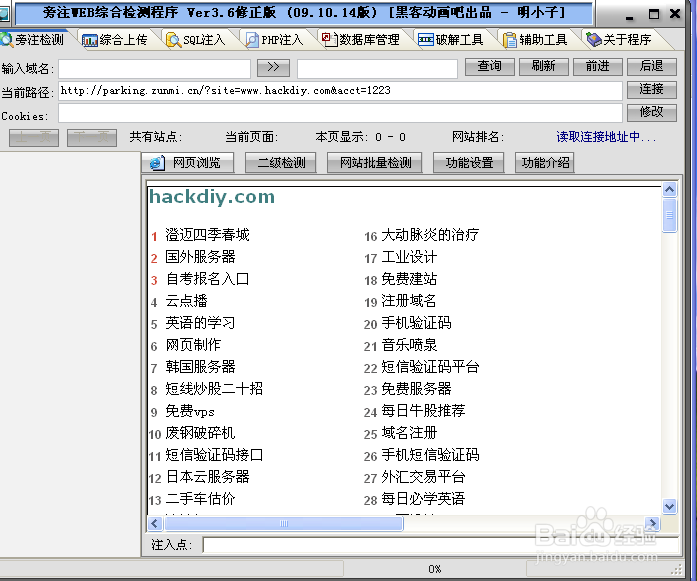Click the 短信验证码接口 link
This screenshot has height=581, width=697.
point(214,455)
